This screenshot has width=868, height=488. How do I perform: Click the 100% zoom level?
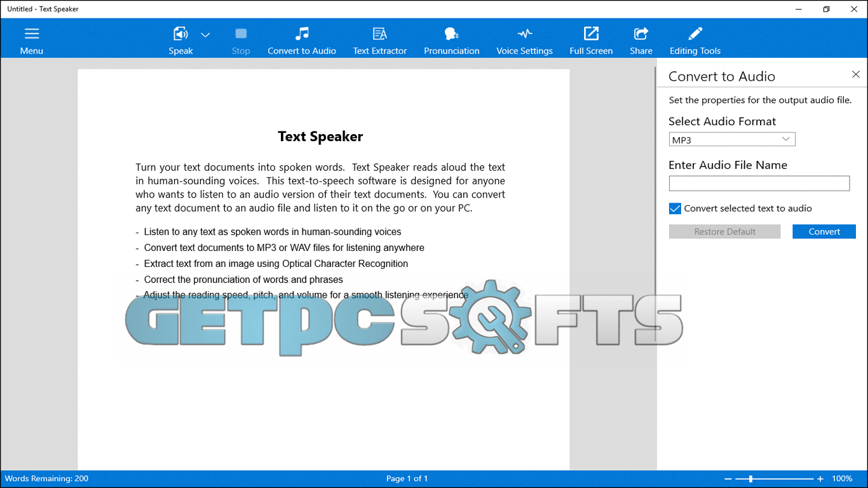click(x=843, y=478)
